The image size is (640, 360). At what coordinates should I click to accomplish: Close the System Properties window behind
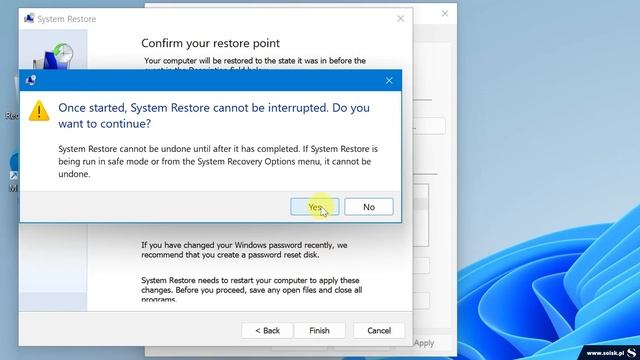click(x=444, y=13)
